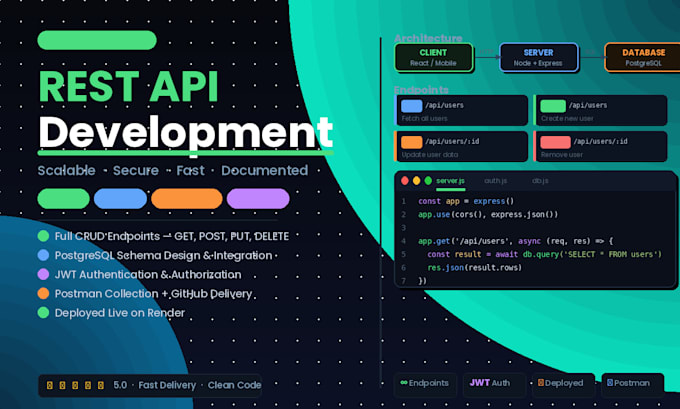Click the Fast Delivery text
The image size is (680, 409).
click(167, 385)
